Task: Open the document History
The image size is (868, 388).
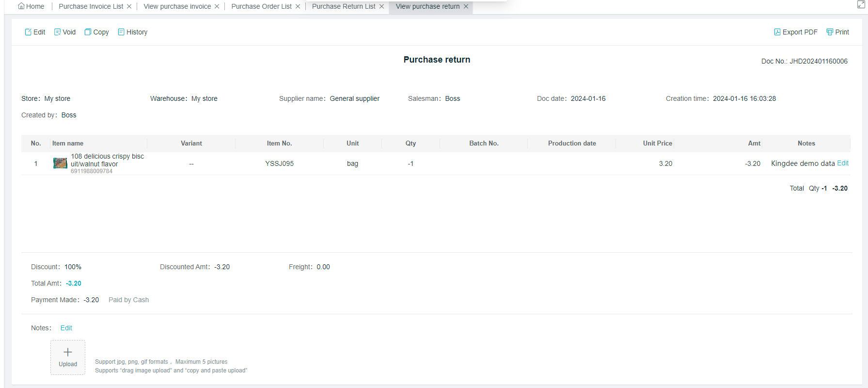Action: [x=132, y=32]
